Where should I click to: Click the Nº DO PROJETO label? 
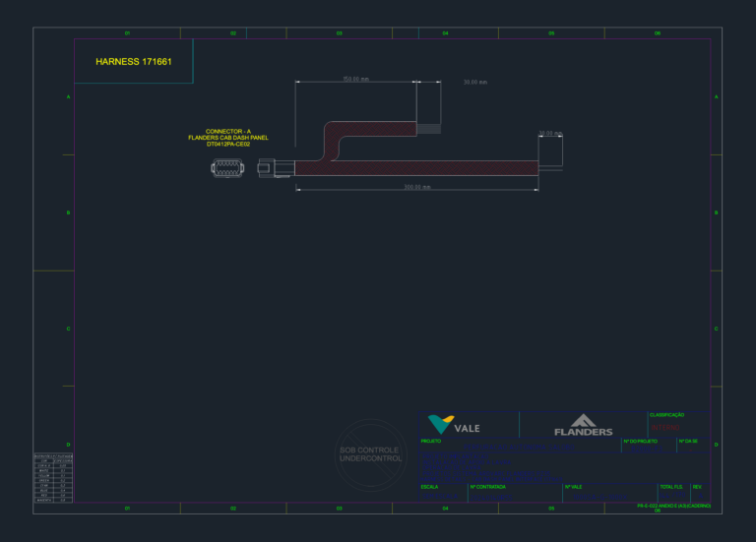click(640, 442)
